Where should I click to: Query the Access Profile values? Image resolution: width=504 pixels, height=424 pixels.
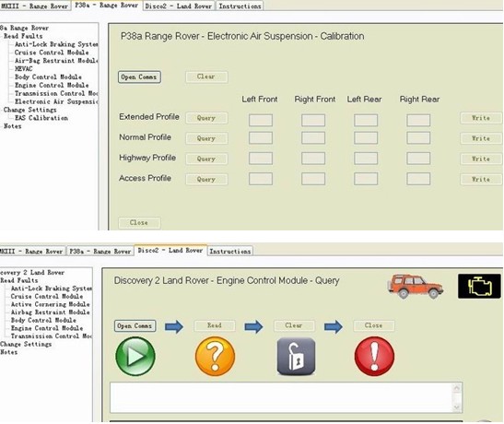coord(206,180)
